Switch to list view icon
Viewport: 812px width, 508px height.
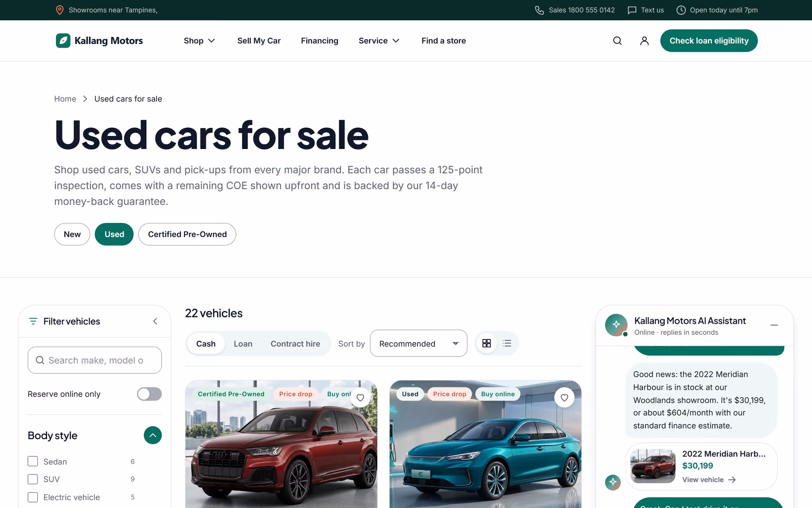507,343
